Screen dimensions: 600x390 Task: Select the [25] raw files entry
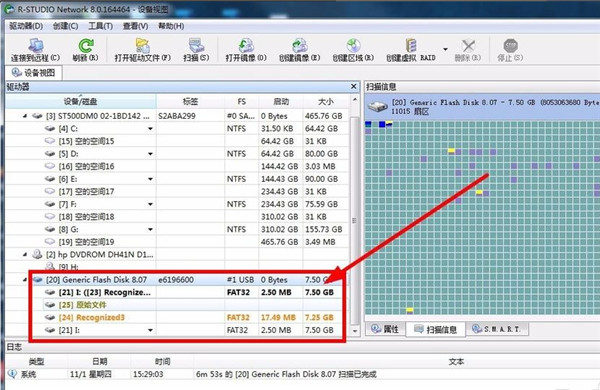tap(82, 305)
